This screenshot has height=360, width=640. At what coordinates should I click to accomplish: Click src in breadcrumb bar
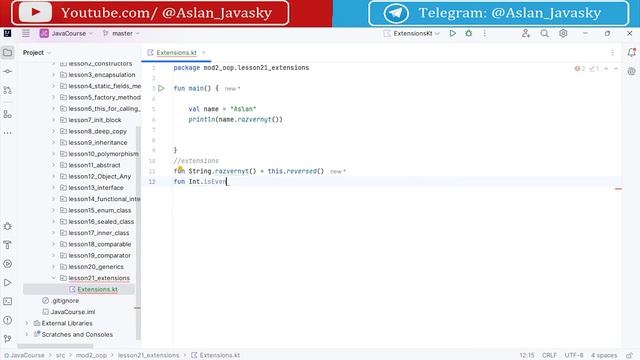(60, 355)
